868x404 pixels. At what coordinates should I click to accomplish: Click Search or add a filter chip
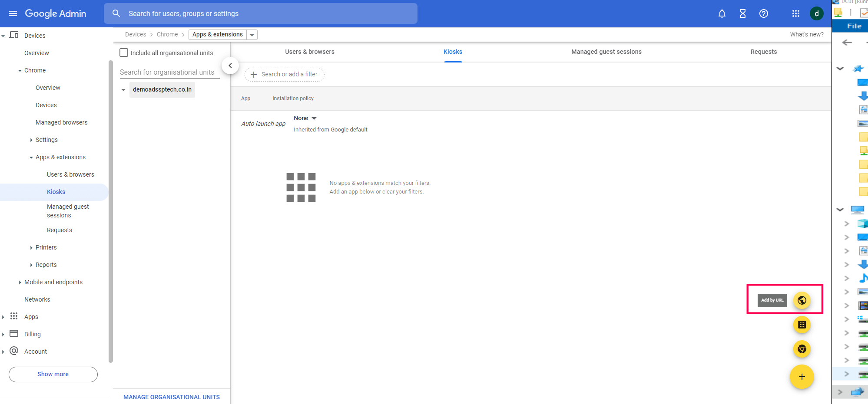pos(285,74)
